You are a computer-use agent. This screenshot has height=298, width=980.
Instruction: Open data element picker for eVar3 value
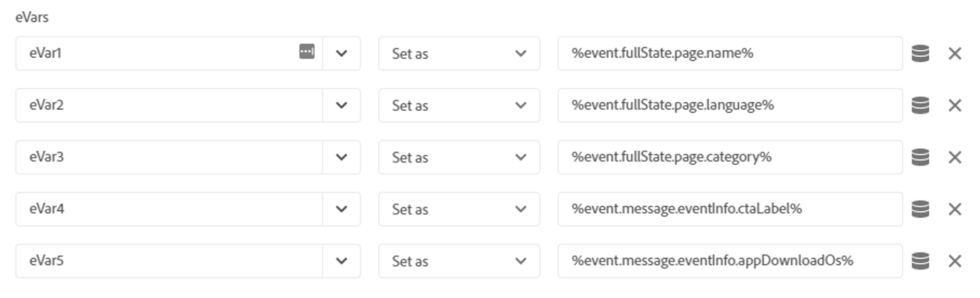(920, 157)
